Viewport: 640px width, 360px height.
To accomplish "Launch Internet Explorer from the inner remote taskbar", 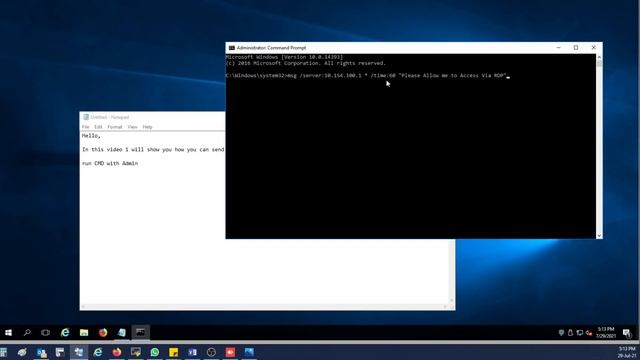I will coord(65,333).
